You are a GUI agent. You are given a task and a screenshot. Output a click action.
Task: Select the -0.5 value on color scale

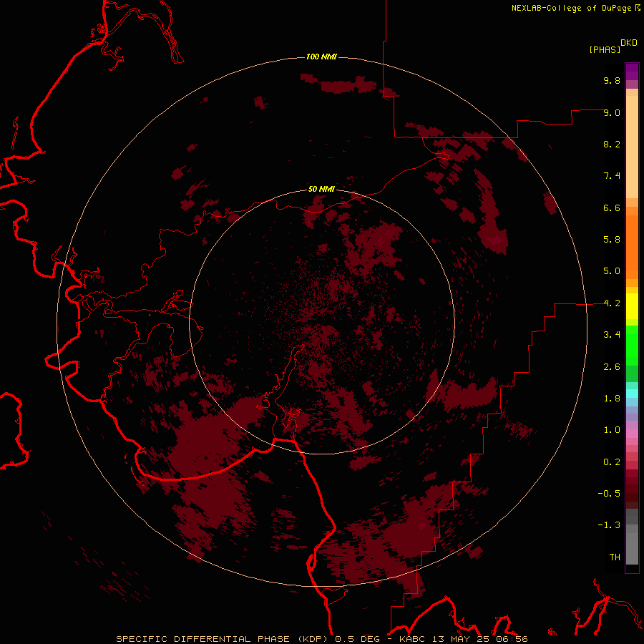(x=609, y=494)
